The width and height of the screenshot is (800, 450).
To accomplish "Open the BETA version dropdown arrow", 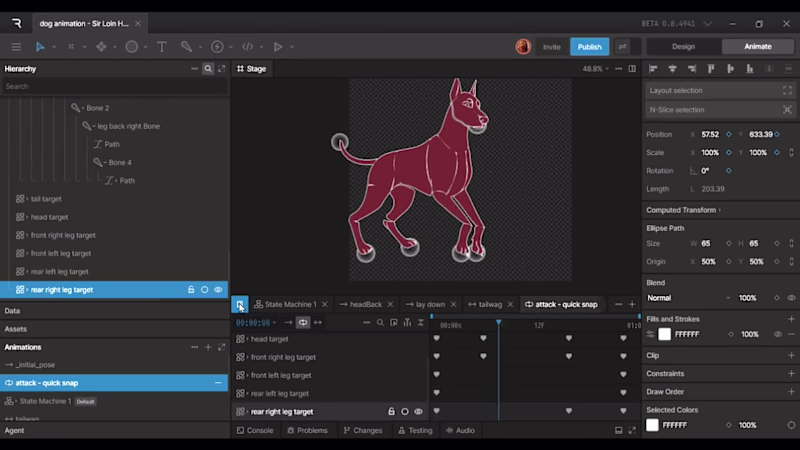I will click(x=708, y=23).
